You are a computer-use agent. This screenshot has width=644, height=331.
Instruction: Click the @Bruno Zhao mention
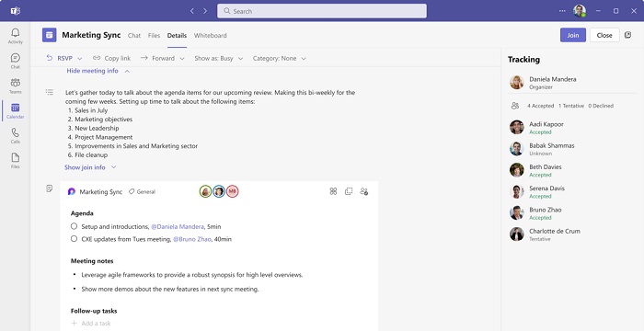coord(191,239)
